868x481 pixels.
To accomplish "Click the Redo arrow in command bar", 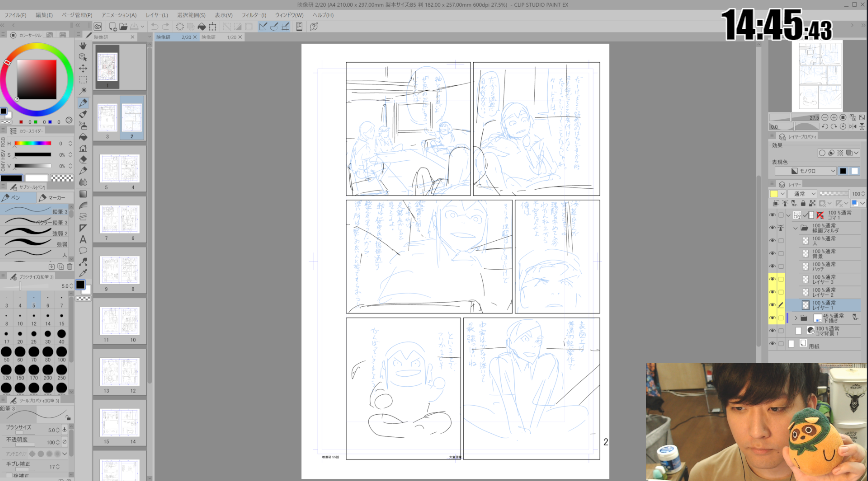I will (x=166, y=27).
